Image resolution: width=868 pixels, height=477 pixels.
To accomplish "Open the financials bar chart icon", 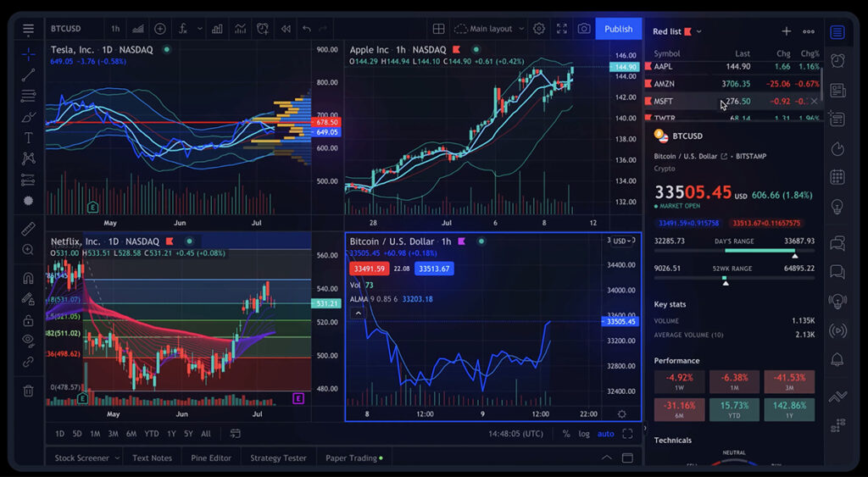I will [217, 29].
